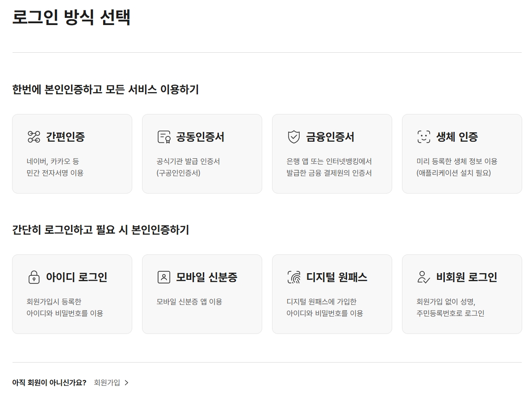Click the 생체 인증 face recognition icon

point(423,137)
